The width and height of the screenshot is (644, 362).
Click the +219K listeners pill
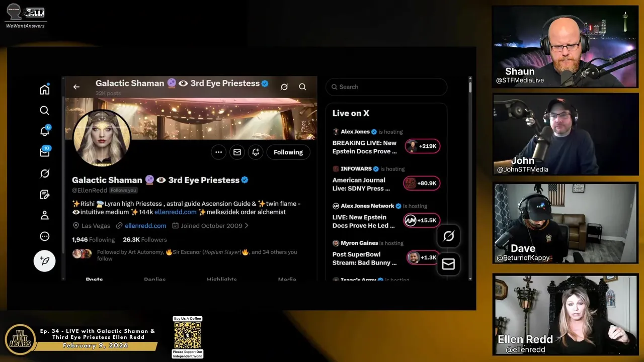pyautogui.click(x=423, y=146)
